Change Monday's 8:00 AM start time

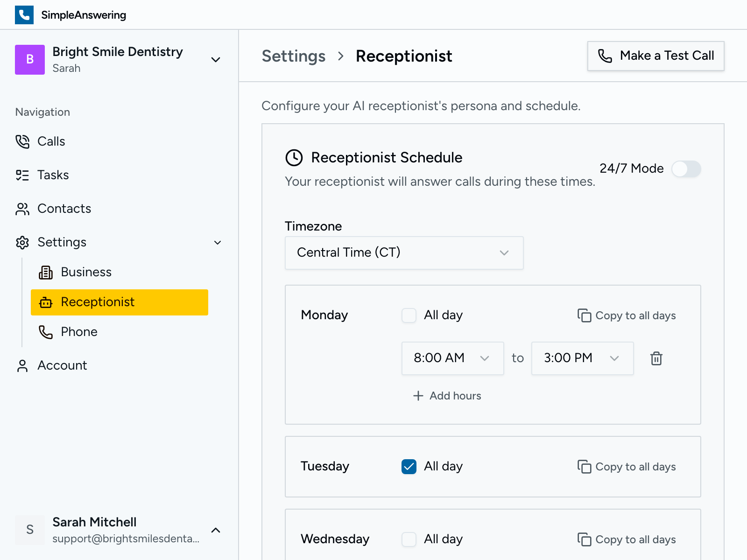click(452, 358)
